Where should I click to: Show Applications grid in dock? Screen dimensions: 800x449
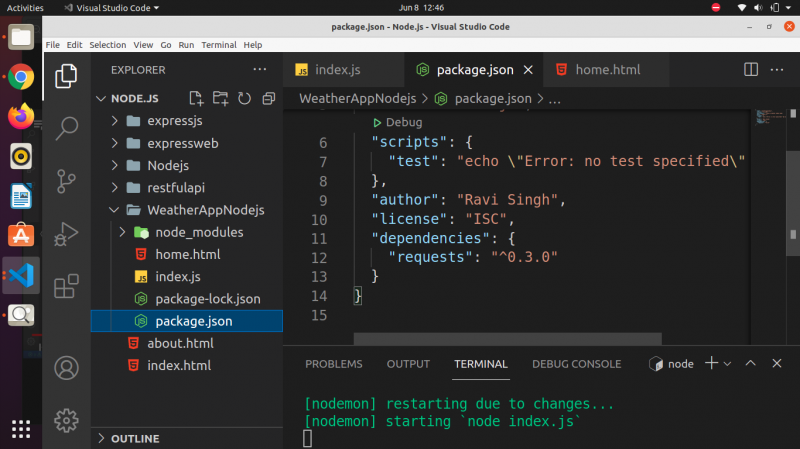(21, 429)
